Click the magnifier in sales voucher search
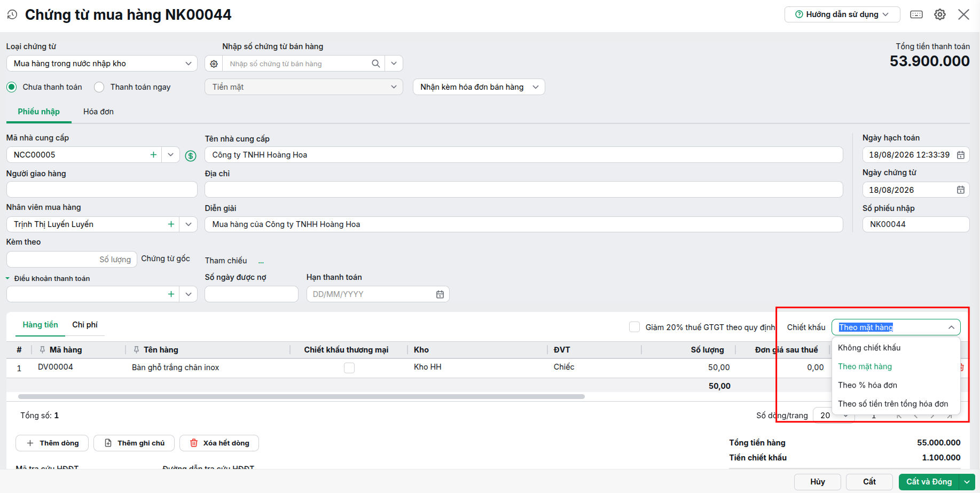Viewport: 980px width, 493px height. pyautogui.click(x=376, y=64)
